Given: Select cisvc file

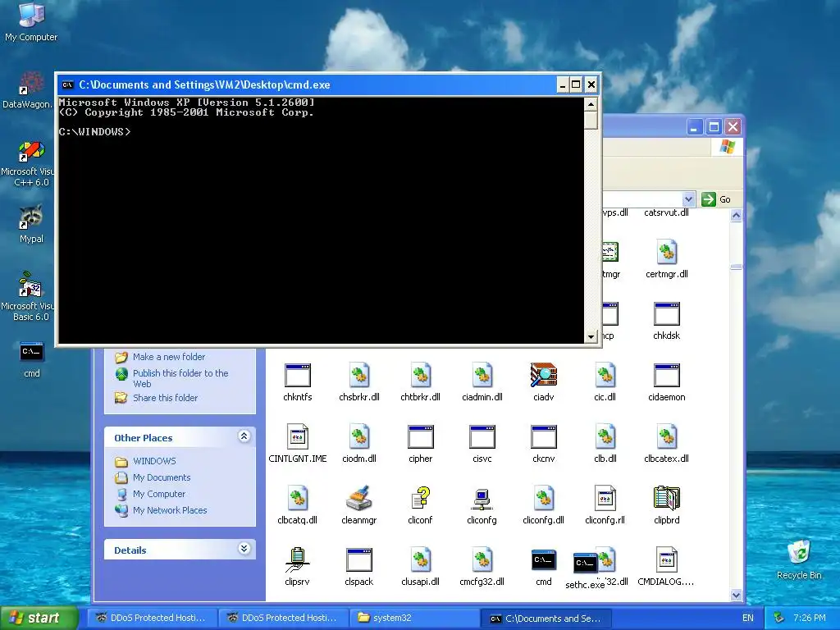Looking at the screenshot, I should pos(482,444).
